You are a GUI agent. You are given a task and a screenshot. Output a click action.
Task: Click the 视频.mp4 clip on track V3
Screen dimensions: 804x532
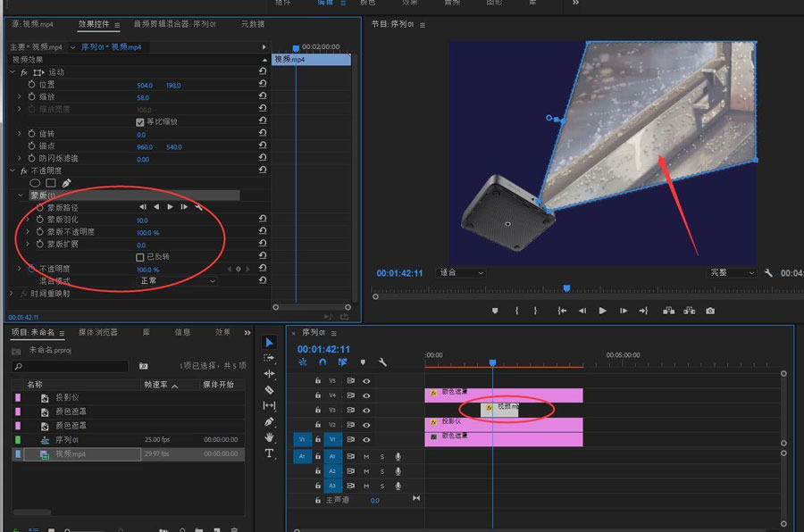click(500, 409)
